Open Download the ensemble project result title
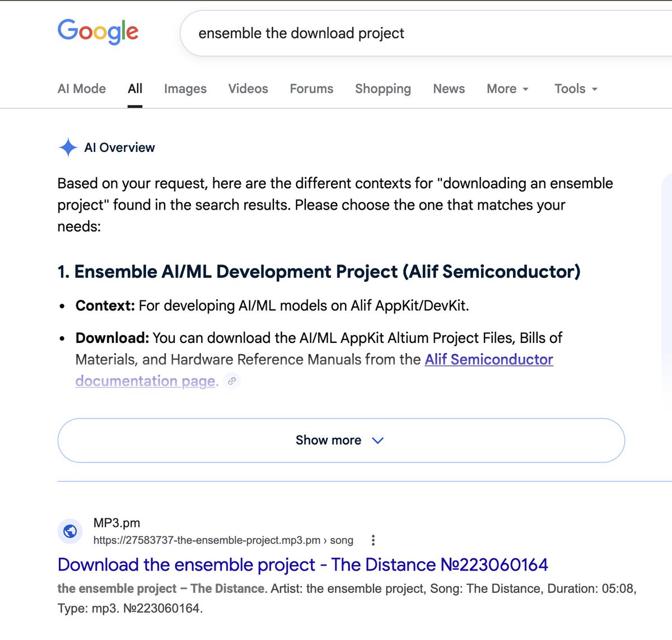This screenshot has height=640, width=672. pyautogui.click(x=303, y=564)
